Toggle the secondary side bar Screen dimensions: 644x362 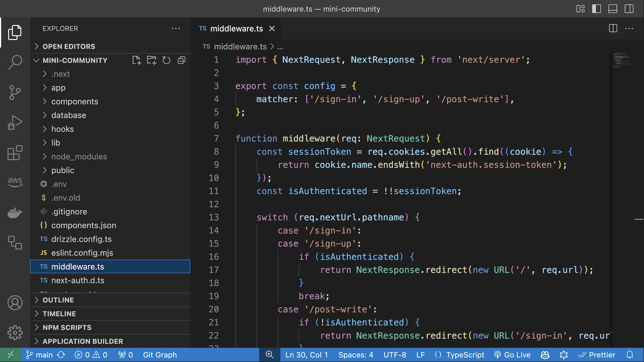tap(629, 9)
